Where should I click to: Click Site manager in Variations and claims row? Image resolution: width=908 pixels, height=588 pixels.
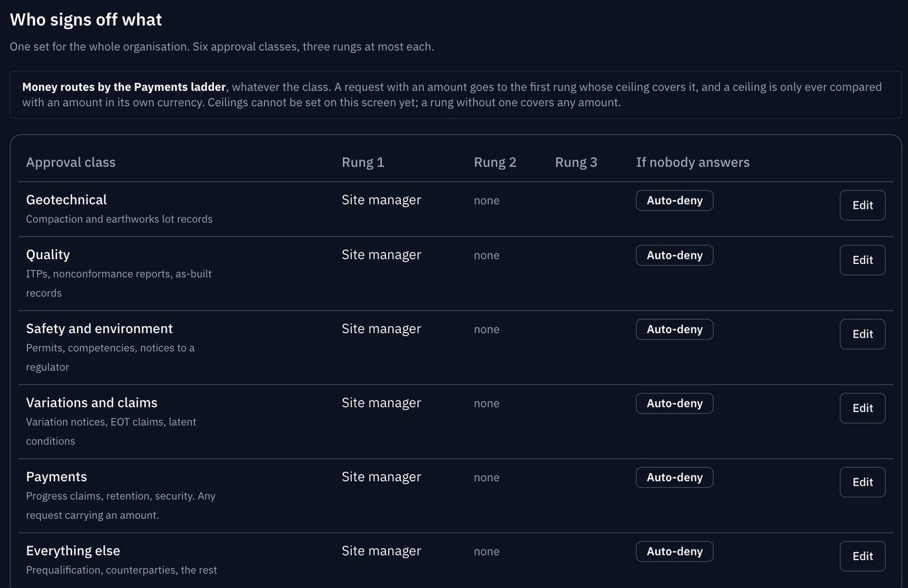point(381,403)
